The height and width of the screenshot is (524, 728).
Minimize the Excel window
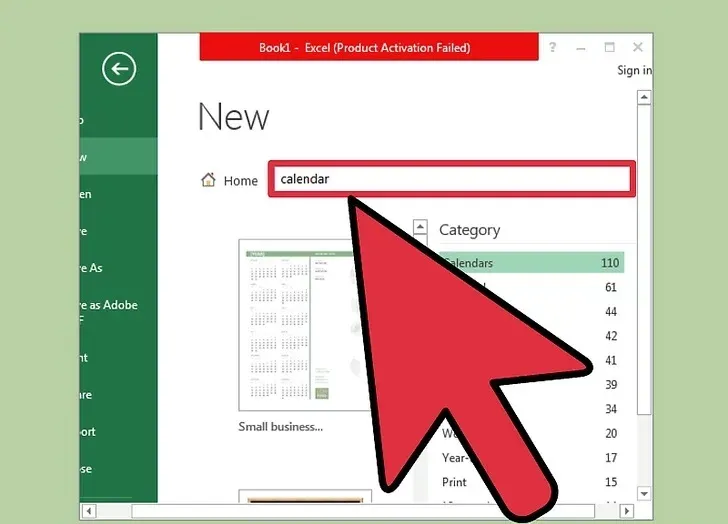click(580, 48)
